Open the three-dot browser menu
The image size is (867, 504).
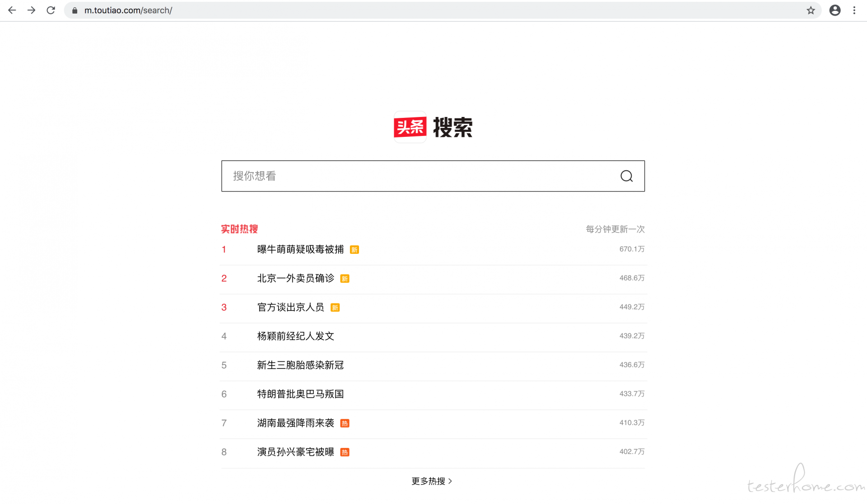854,10
